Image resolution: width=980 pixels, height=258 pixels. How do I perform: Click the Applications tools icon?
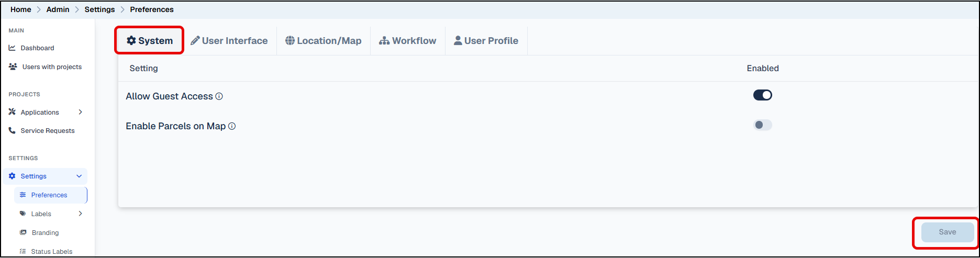coord(12,112)
